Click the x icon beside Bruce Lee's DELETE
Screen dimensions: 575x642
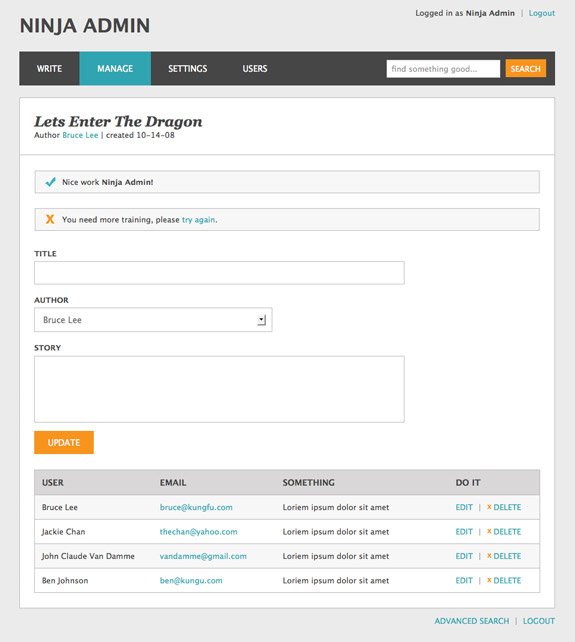[489, 507]
